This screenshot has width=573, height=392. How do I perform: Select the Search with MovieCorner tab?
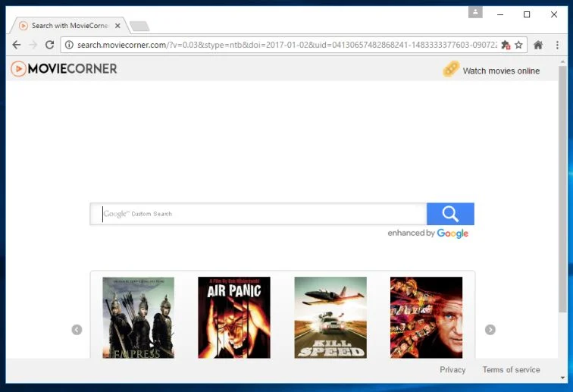[70, 26]
